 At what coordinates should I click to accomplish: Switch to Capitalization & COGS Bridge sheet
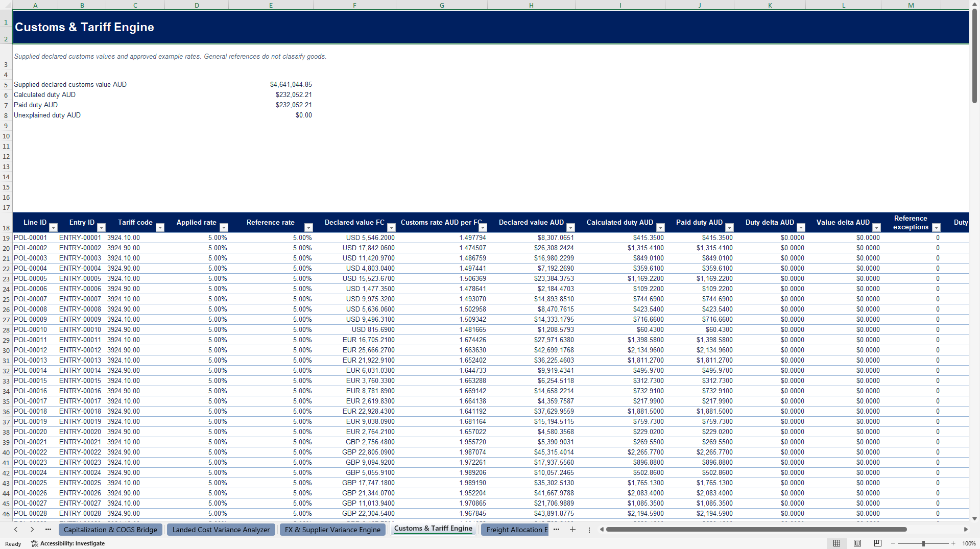(x=110, y=530)
